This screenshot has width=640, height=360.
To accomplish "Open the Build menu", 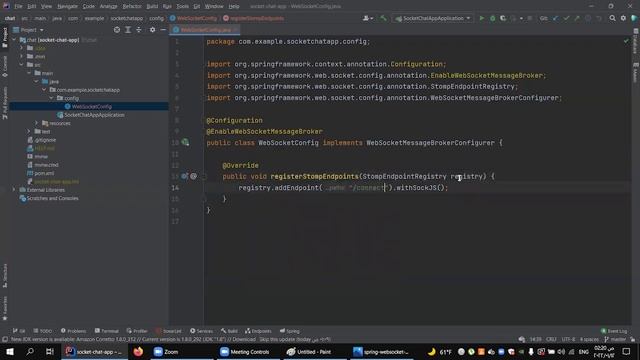I will (152, 6).
